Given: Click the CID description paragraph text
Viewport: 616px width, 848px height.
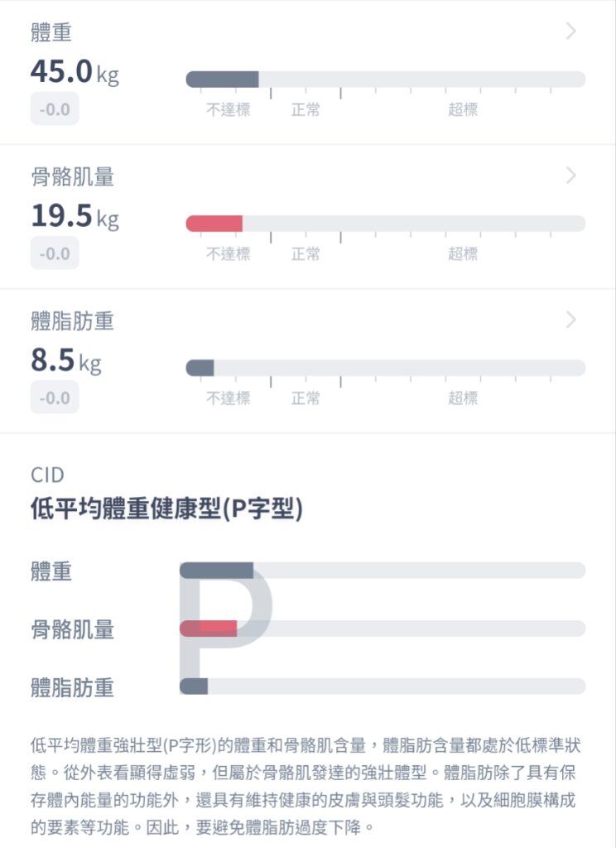Looking at the screenshot, I should click(306, 786).
